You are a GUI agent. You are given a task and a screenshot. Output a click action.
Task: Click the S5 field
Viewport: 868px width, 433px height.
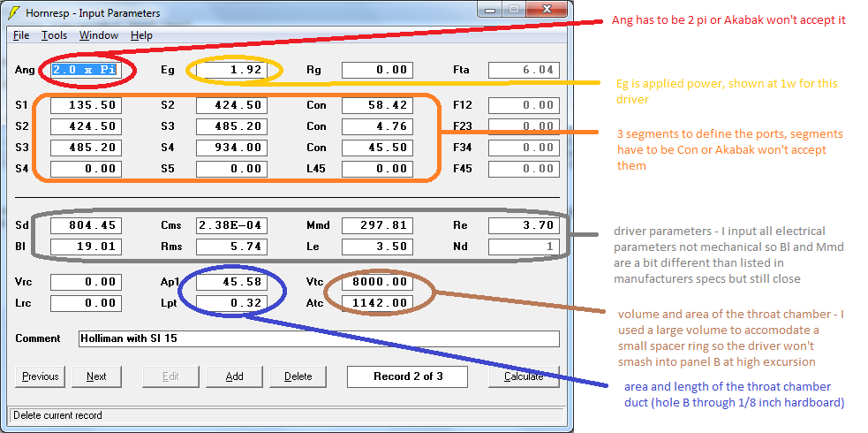[232, 168]
